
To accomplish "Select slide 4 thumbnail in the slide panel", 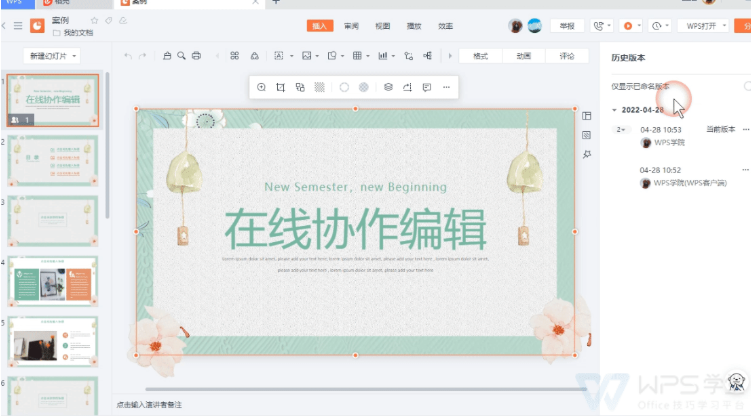I will click(x=53, y=281).
